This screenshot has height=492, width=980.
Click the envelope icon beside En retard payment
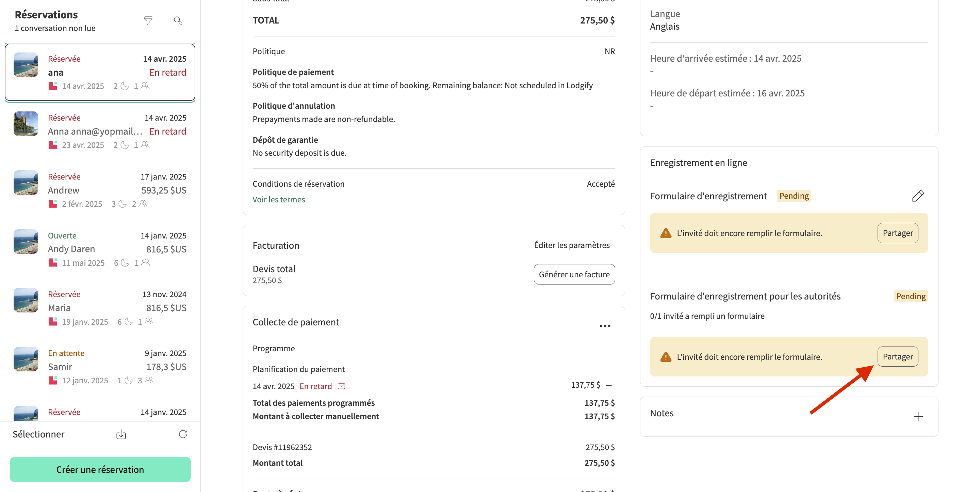342,386
